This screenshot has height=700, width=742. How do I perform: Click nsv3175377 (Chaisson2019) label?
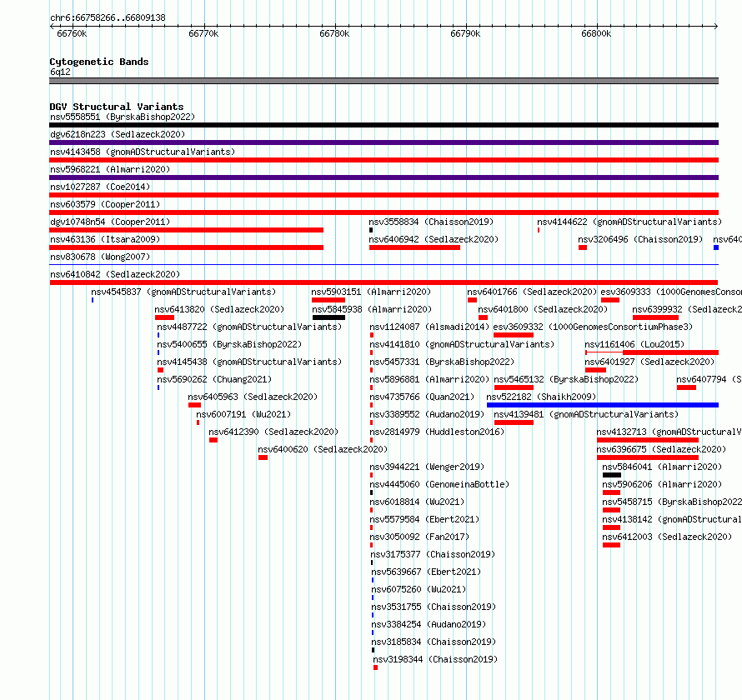click(x=433, y=554)
